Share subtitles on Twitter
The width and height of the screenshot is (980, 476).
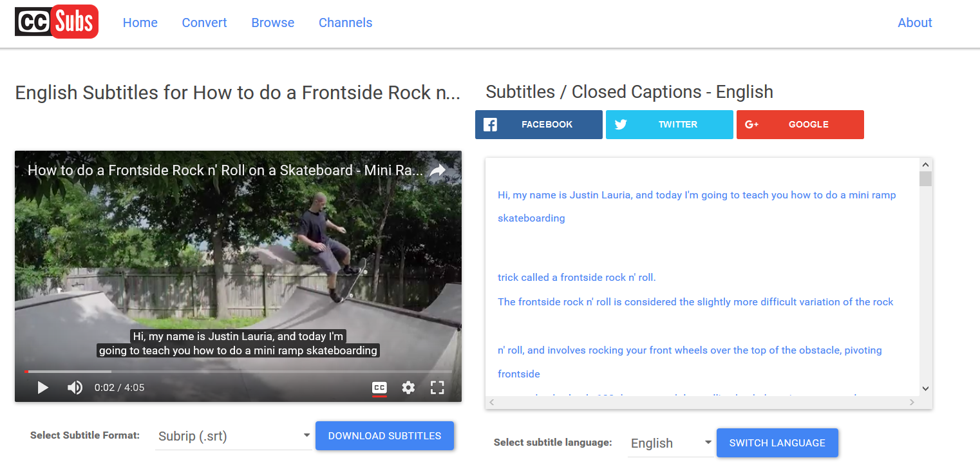[669, 124]
